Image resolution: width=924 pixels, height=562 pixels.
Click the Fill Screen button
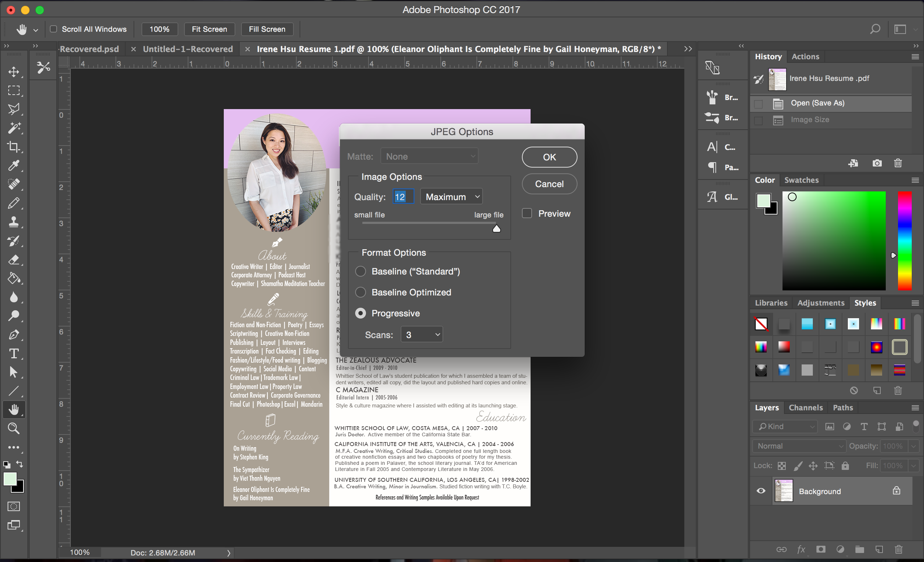[267, 29]
